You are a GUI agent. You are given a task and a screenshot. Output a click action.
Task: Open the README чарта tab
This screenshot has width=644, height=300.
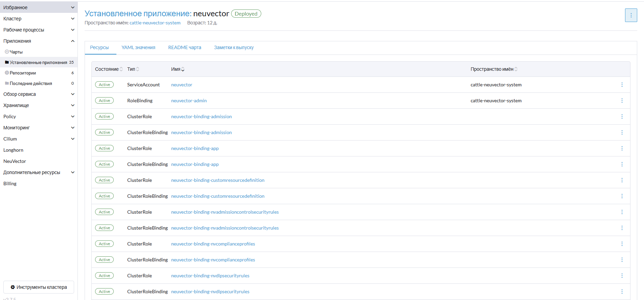point(184,47)
